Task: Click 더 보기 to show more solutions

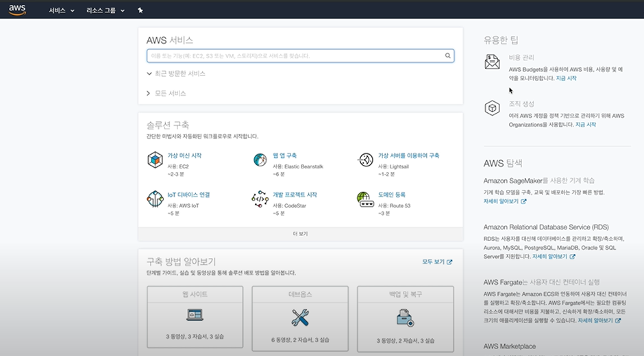Action: point(300,233)
